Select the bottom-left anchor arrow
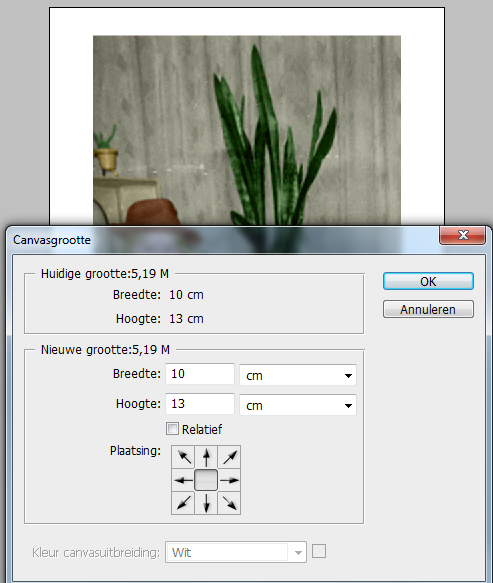The width and height of the screenshot is (493, 583). (183, 503)
